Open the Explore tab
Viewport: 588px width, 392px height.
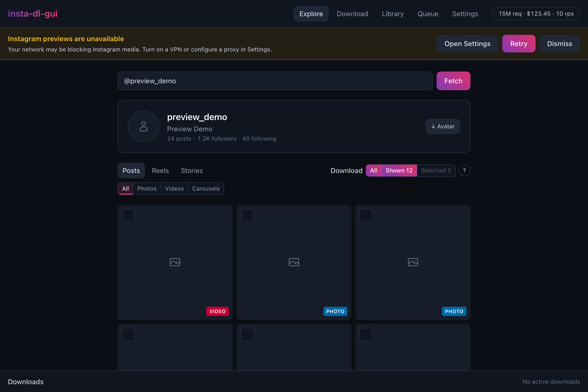click(311, 14)
